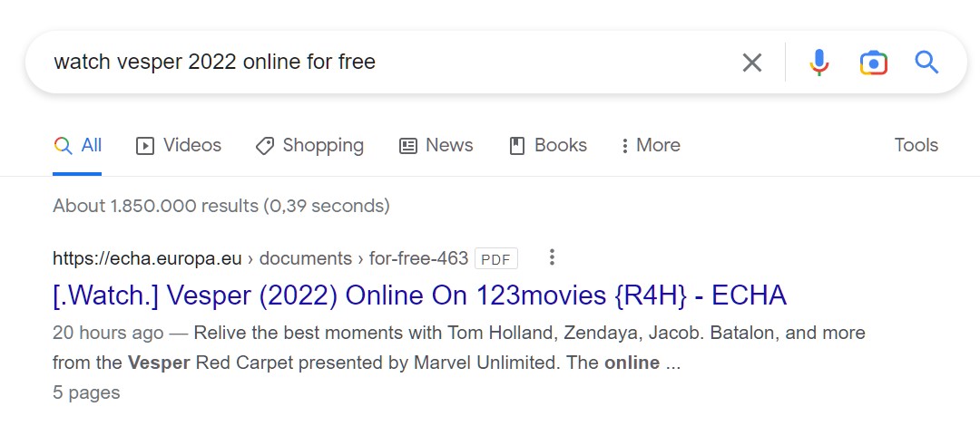Open the Tools options
980x426 pixels.
[x=916, y=145]
